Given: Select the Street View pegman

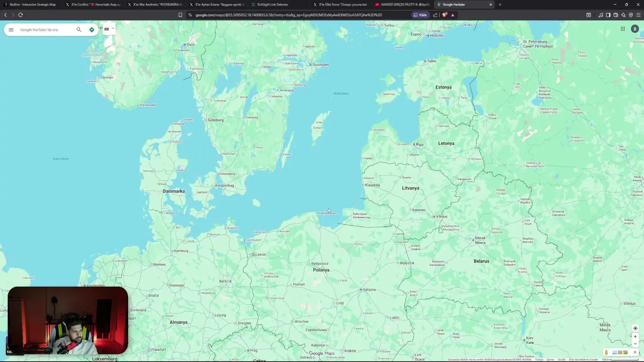Looking at the screenshot, I should (x=606, y=352).
